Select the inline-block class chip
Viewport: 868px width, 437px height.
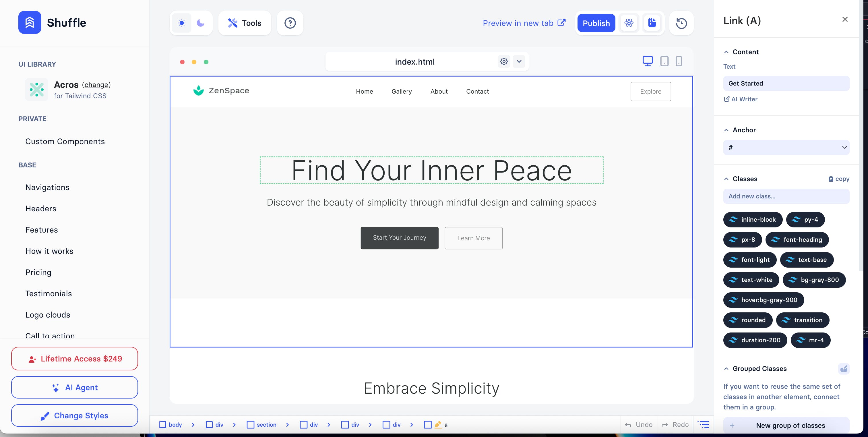[753, 219]
